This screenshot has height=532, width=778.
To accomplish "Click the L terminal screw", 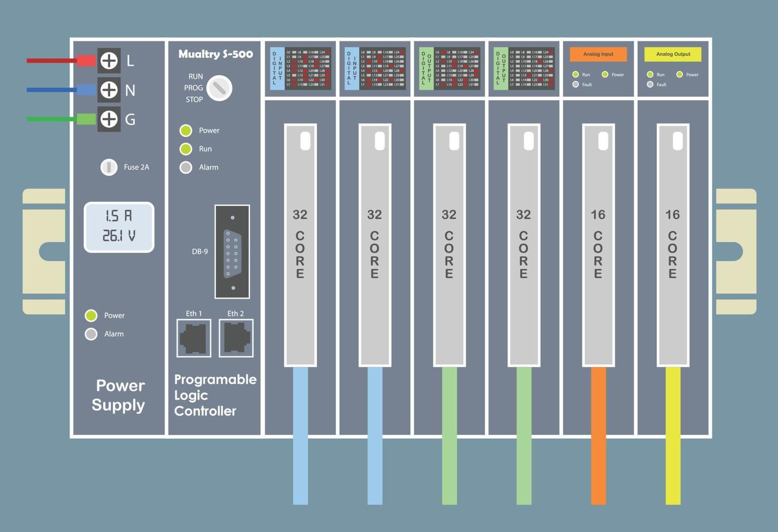I will tap(109, 61).
